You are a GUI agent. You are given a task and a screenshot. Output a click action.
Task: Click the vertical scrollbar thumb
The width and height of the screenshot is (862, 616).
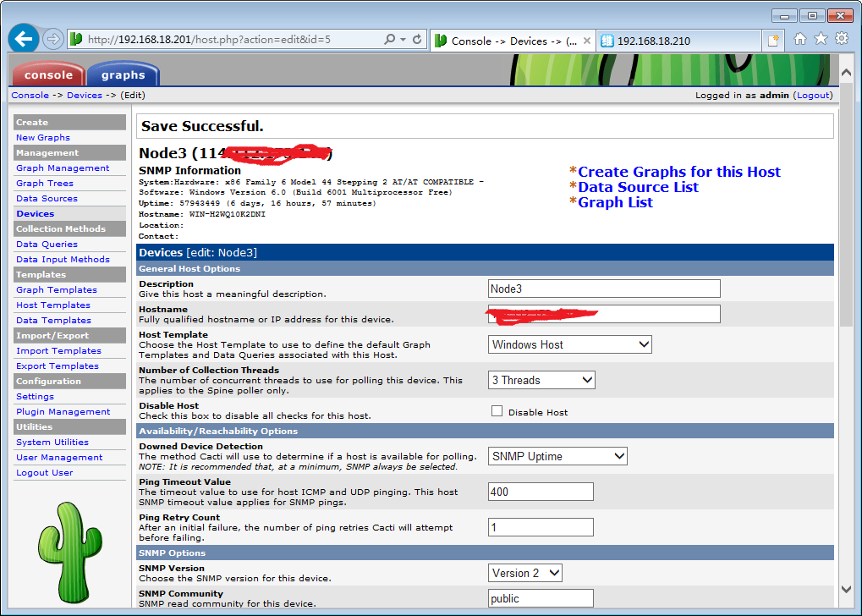[846, 205]
